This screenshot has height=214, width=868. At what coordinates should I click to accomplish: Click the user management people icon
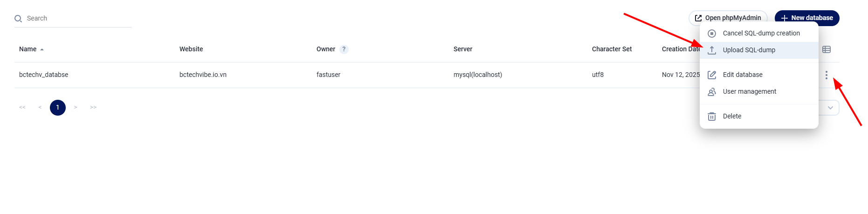point(712,92)
